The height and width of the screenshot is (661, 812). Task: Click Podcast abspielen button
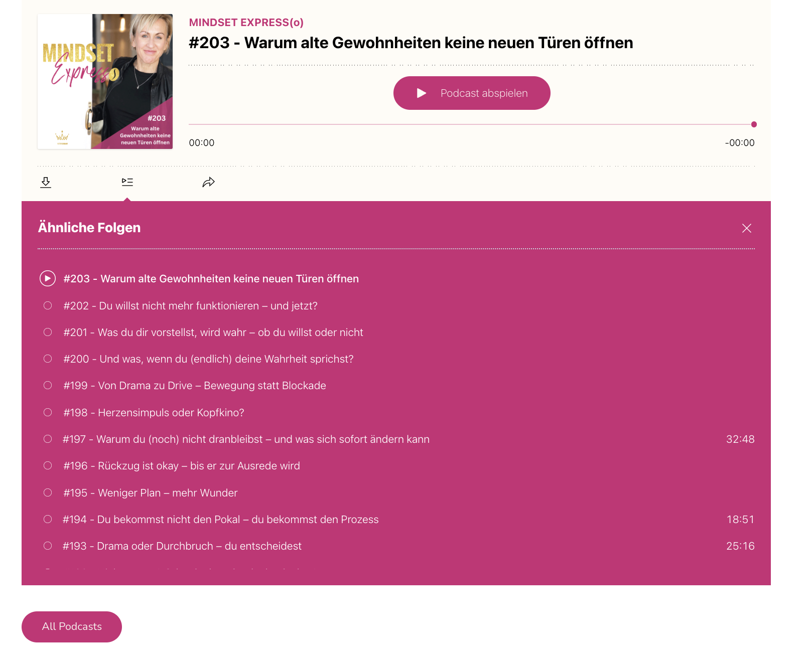tap(472, 93)
